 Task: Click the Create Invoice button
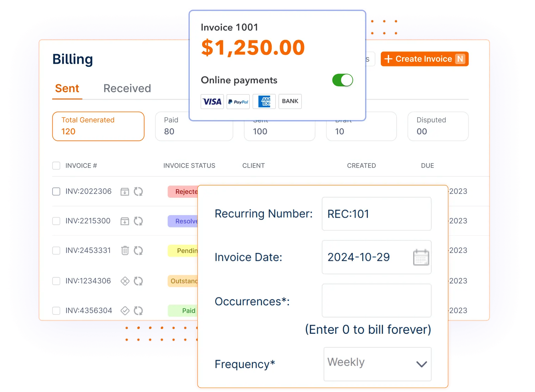pyautogui.click(x=424, y=59)
